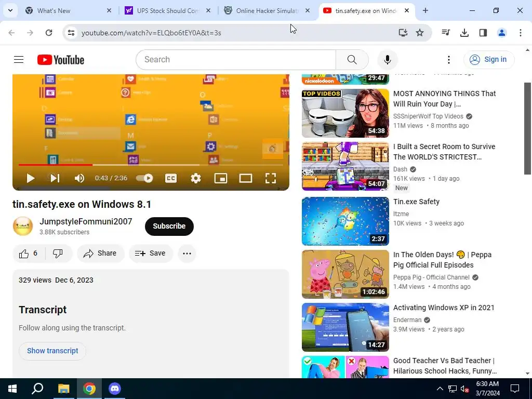Open a new browser tab
The image size is (532, 399).
pos(425,10)
